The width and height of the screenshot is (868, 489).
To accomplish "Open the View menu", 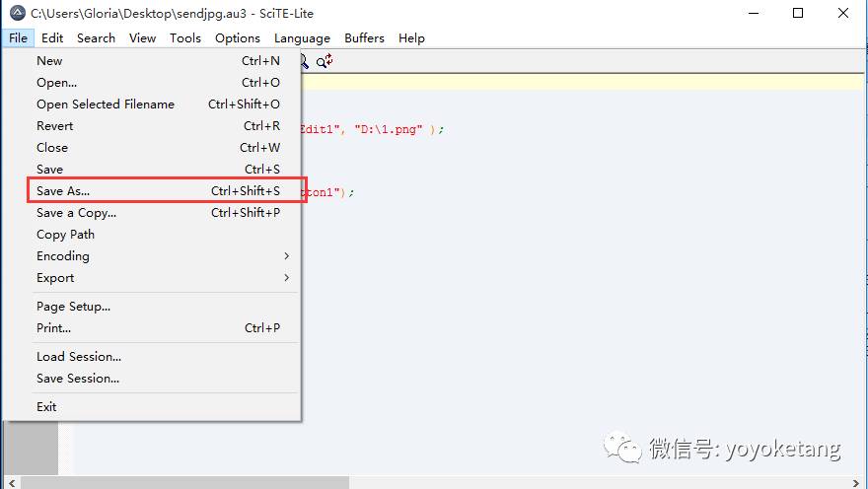I will [x=142, y=38].
